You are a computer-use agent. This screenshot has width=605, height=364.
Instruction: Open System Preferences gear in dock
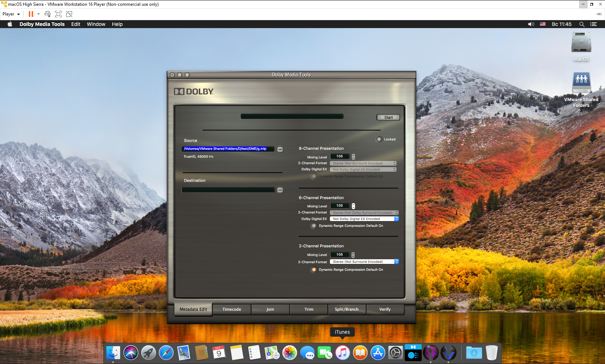(x=395, y=353)
